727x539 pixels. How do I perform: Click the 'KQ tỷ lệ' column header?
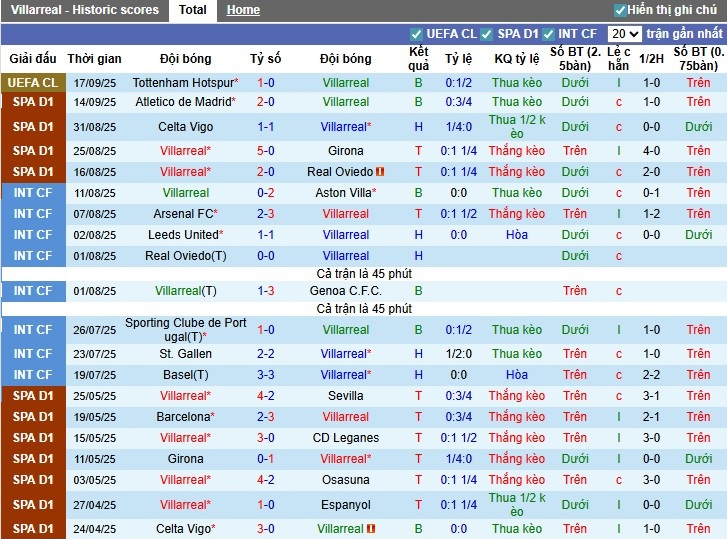[516, 59]
